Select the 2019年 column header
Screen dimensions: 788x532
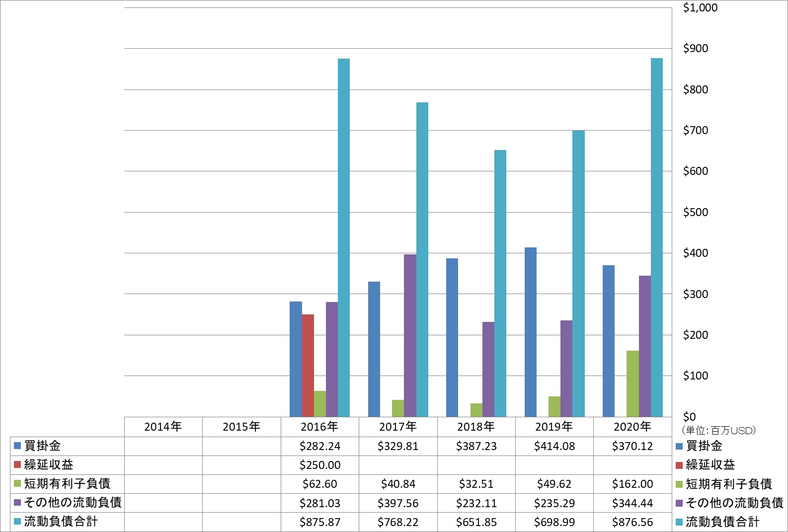(554, 427)
